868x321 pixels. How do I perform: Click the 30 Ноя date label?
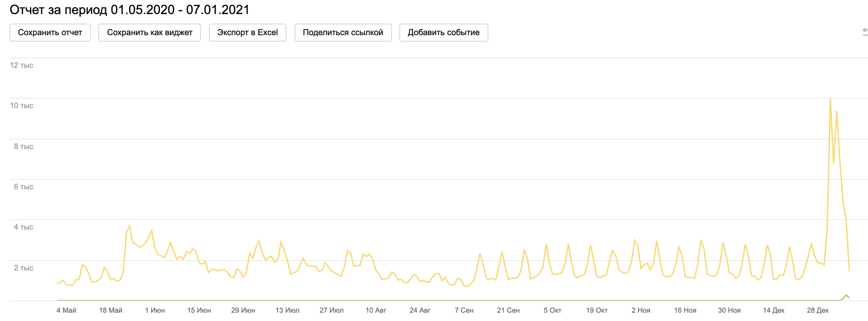(729, 310)
